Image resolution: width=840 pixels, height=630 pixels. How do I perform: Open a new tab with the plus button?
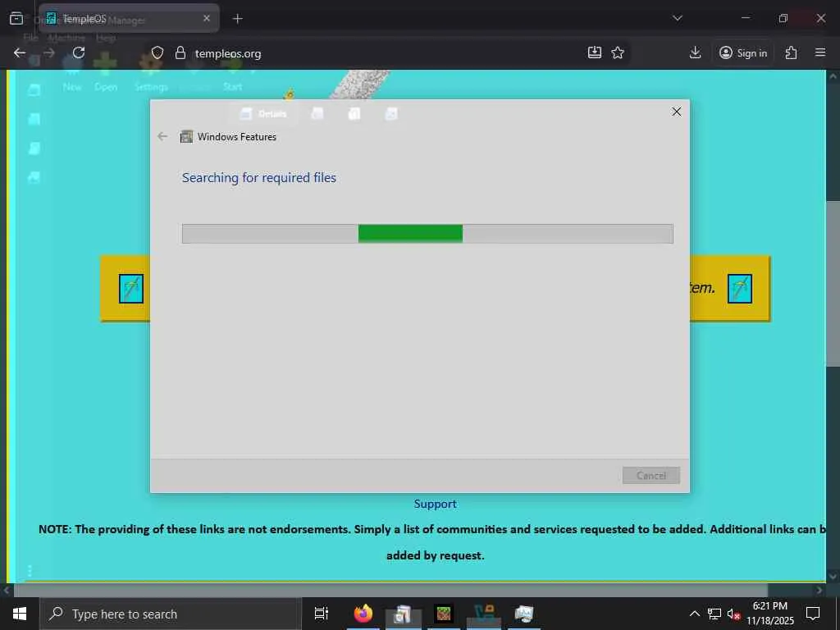click(x=238, y=19)
